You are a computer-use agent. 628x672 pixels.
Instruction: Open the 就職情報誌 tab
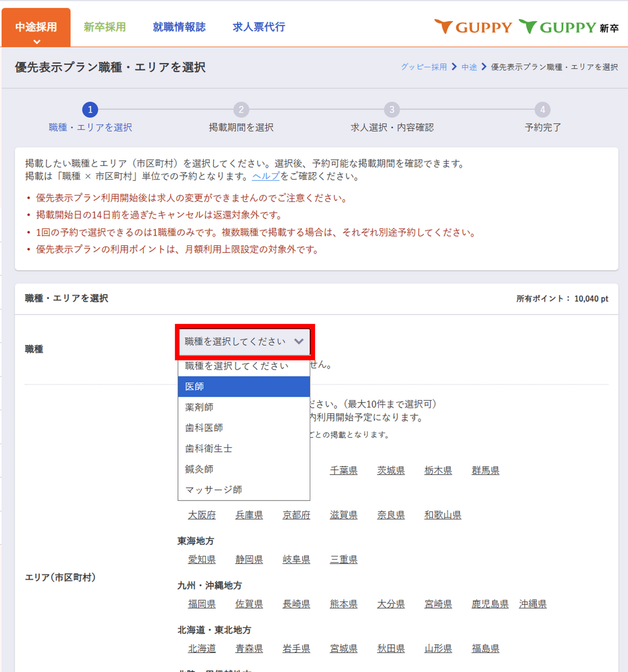[x=179, y=27]
